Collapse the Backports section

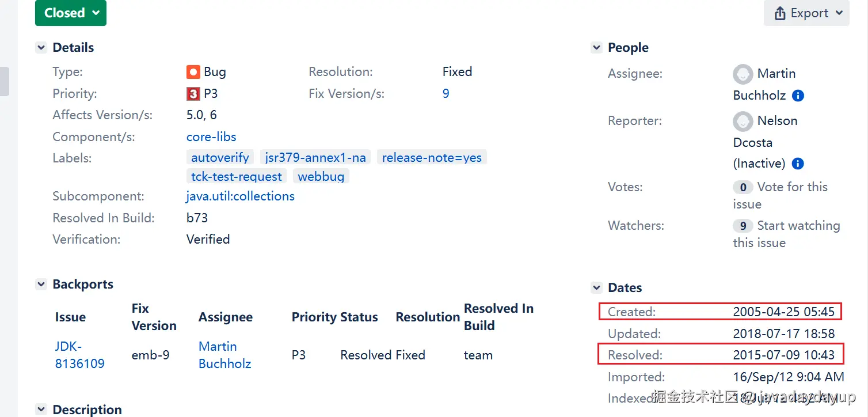click(x=41, y=285)
